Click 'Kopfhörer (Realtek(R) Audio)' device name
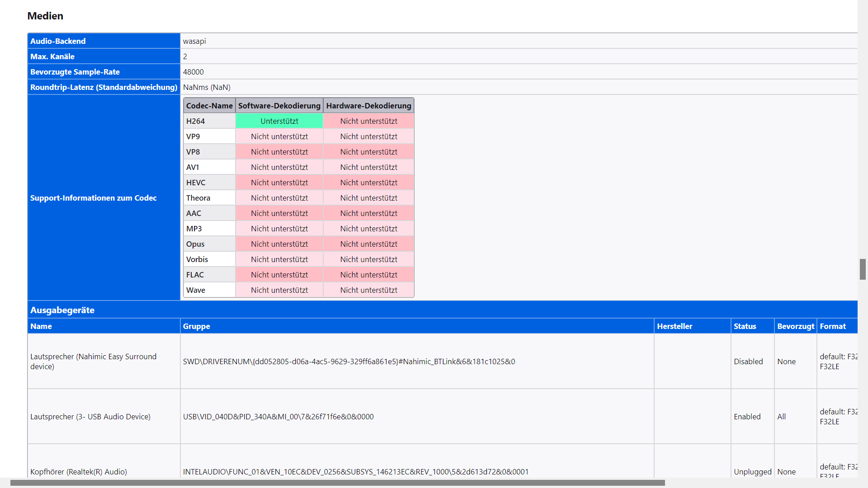 pos(79,471)
